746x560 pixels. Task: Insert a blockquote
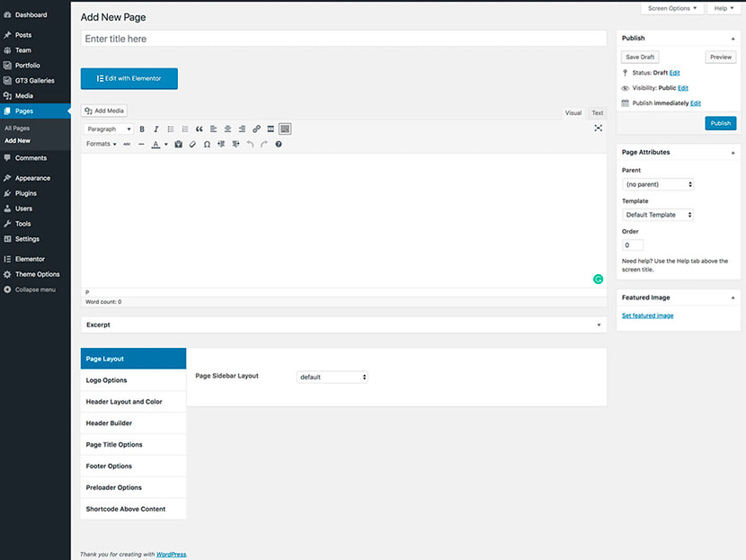click(x=199, y=129)
